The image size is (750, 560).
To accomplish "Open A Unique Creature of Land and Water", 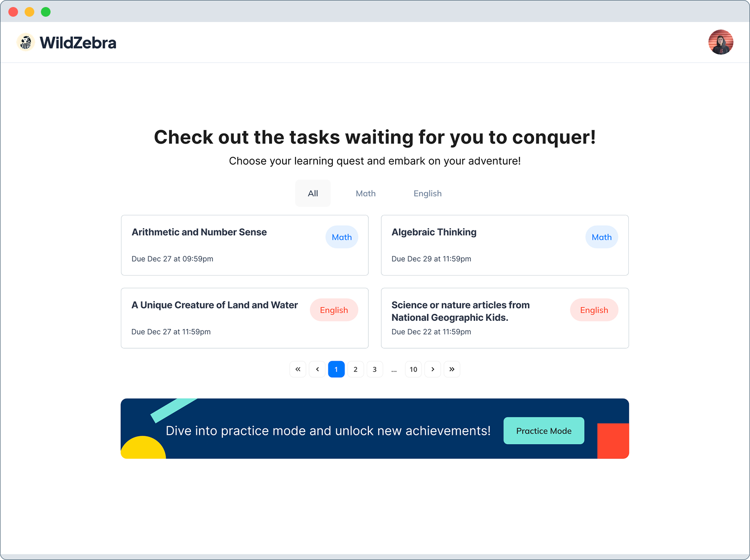I will pyautogui.click(x=215, y=305).
